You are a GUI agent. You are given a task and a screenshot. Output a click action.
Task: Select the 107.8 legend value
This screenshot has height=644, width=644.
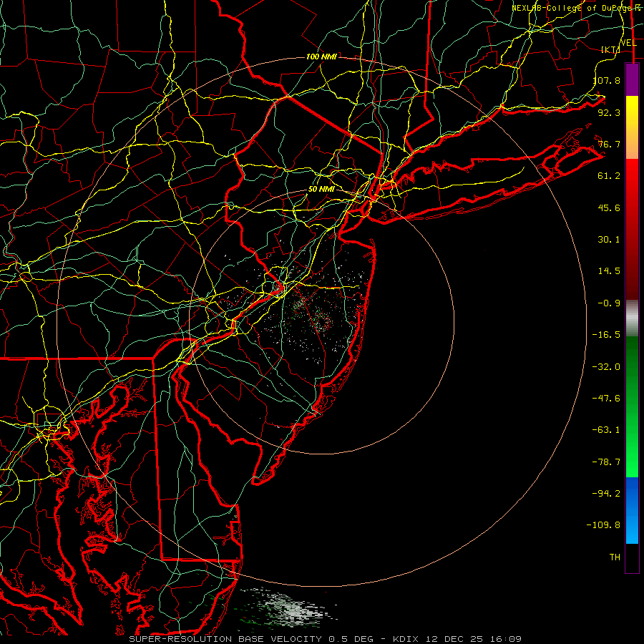pos(607,80)
